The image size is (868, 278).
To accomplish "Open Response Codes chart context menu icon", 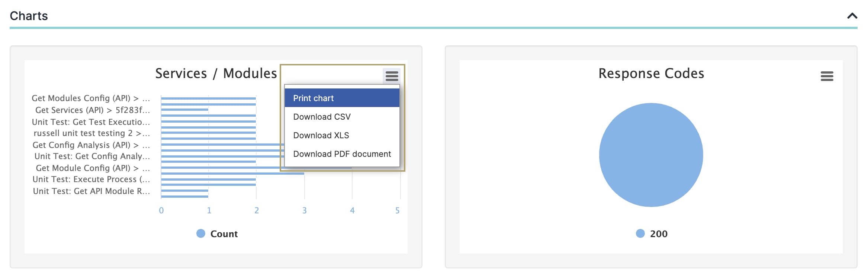I will [x=827, y=76].
